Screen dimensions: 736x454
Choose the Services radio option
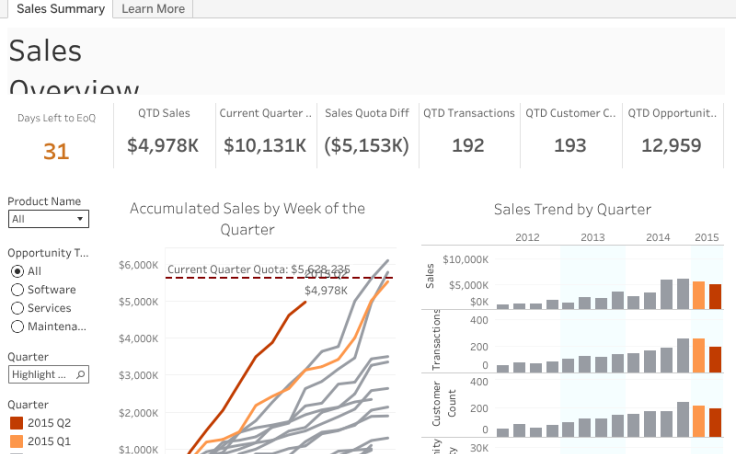(18, 308)
